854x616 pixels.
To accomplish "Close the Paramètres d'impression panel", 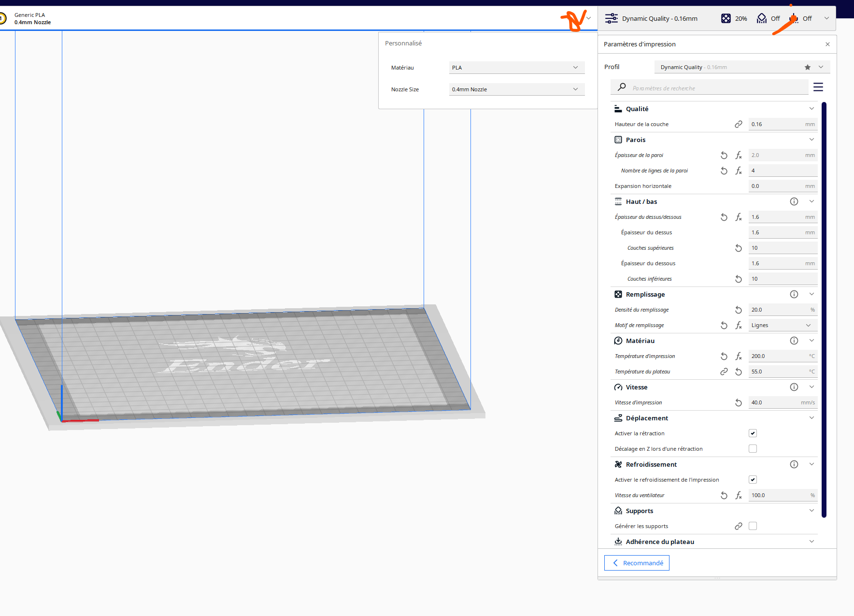I will click(827, 44).
